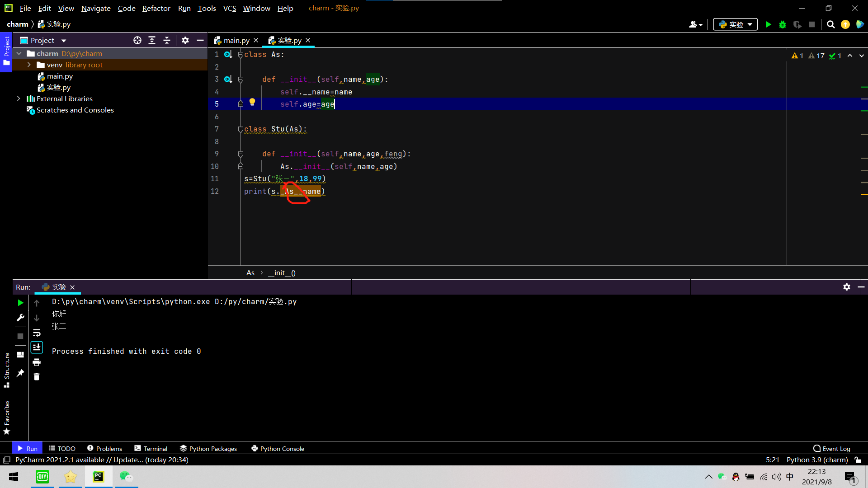Run with coverage icon in toolbar

point(797,24)
